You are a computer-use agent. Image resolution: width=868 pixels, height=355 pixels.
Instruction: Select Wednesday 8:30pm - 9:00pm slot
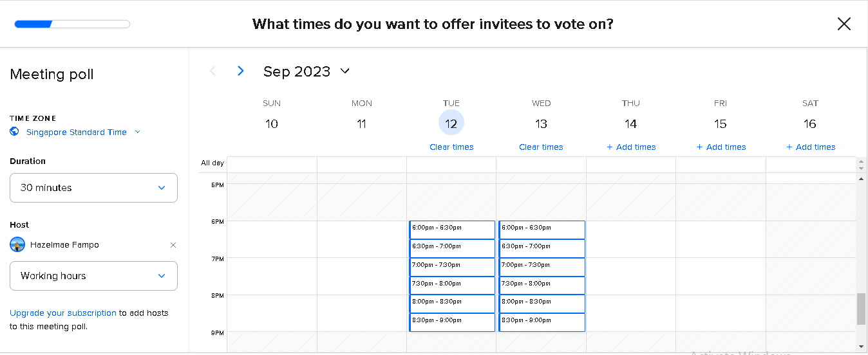[542, 322]
